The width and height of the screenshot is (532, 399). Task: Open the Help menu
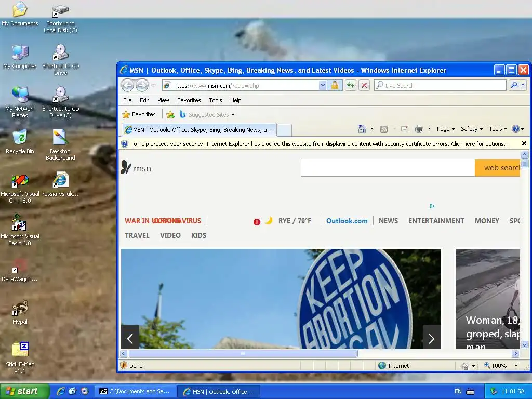(x=235, y=100)
